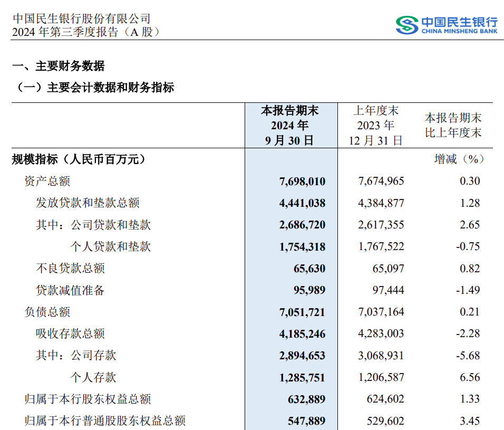The image size is (504, 430).
Task: Click the （一）主要会计数据和财务指标 subheading
Action: tap(93, 88)
